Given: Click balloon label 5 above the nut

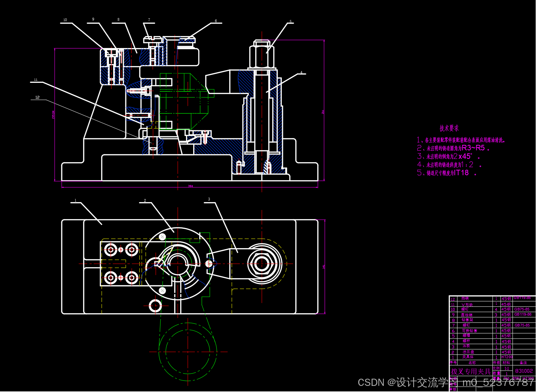Looking at the screenshot, I should tap(291, 21).
